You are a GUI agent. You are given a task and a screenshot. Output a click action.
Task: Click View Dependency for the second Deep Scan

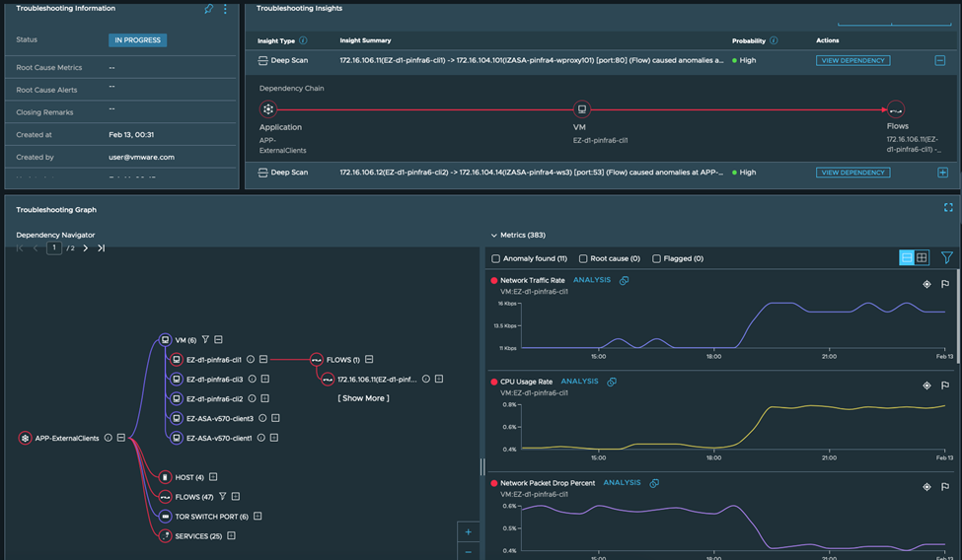(x=852, y=173)
